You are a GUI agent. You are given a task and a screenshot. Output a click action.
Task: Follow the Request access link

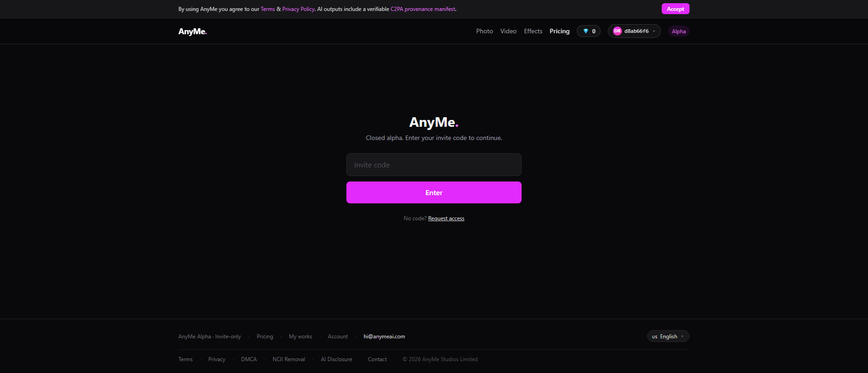pos(446,218)
